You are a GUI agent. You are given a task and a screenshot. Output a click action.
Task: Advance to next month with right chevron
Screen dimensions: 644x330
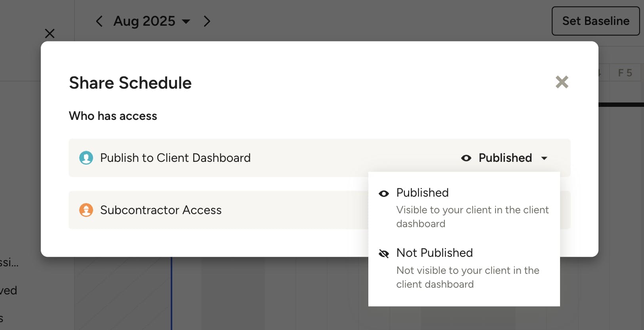point(207,21)
